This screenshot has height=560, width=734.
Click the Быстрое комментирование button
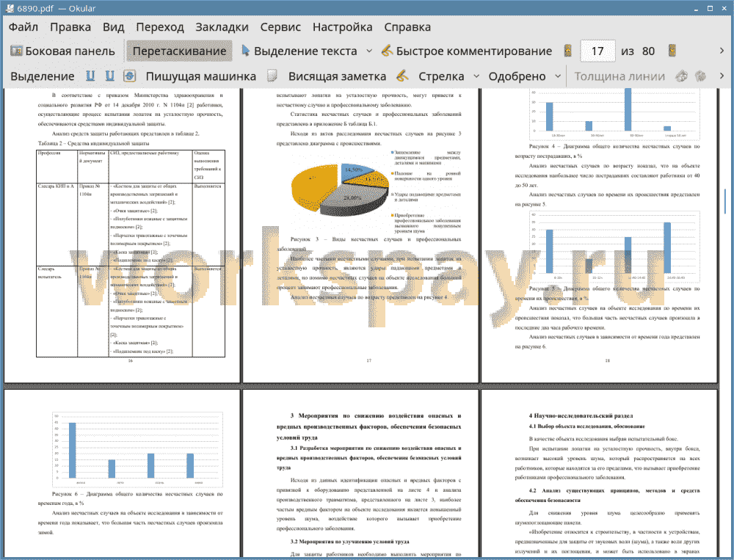pyautogui.click(x=467, y=51)
